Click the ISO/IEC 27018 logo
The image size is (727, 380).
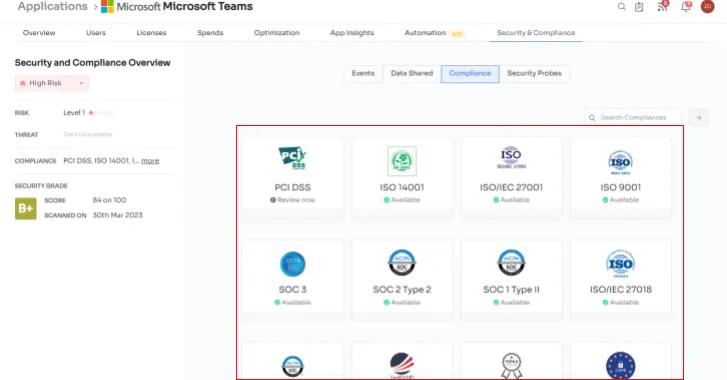click(620, 264)
